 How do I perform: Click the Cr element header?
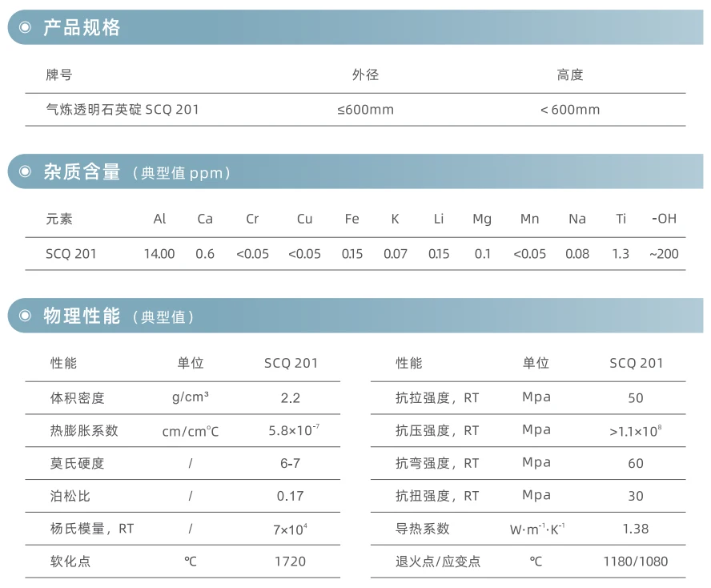point(252,219)
